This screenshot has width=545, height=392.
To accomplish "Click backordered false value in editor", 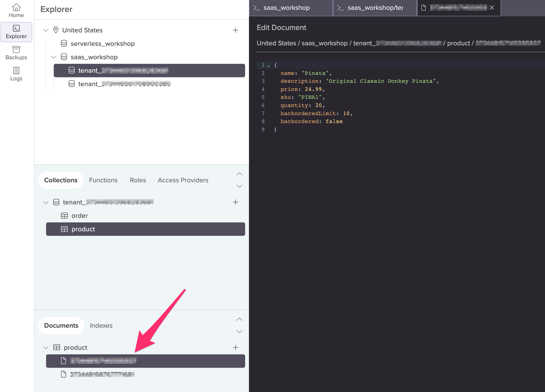I will (334, 121).
